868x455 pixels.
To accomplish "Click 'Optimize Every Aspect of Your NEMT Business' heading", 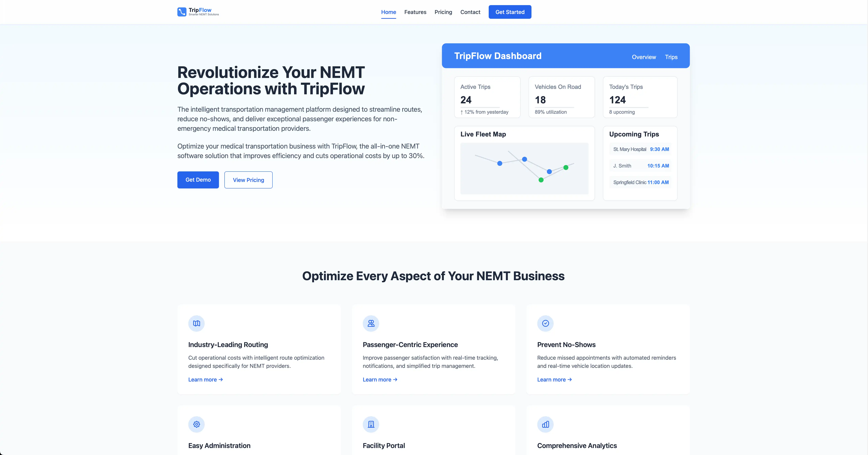I will click(433, 276).
